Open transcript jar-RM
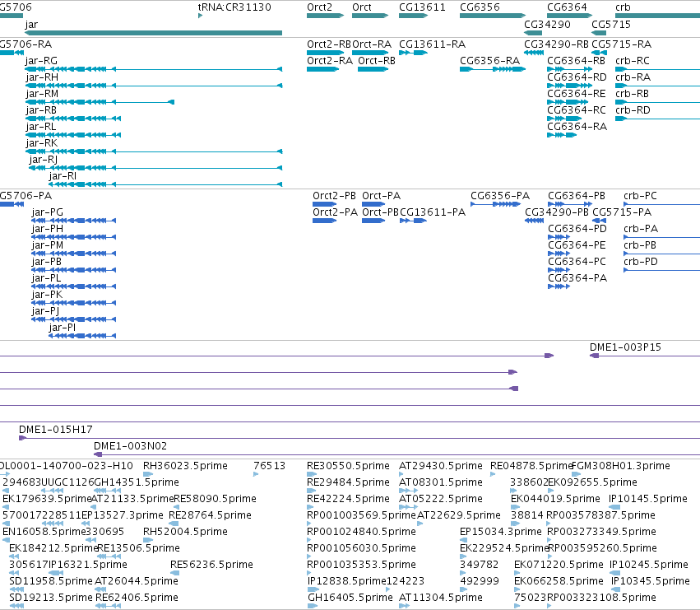 (x=100, y=102)
